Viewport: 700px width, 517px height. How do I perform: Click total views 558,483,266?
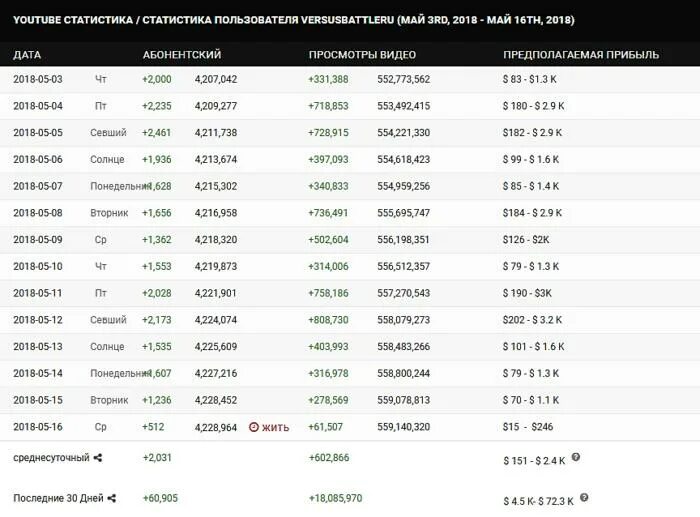pyautogui.click(x=404, y=346)
